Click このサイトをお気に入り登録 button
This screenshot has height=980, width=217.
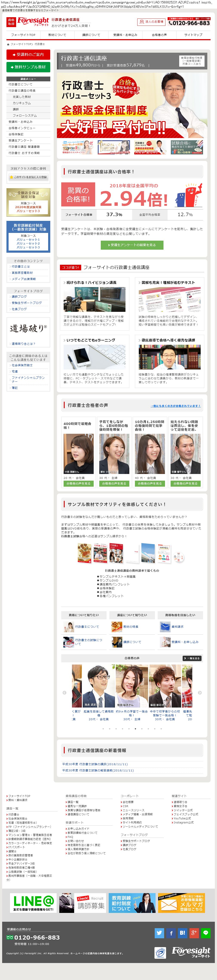coord(28,177)
